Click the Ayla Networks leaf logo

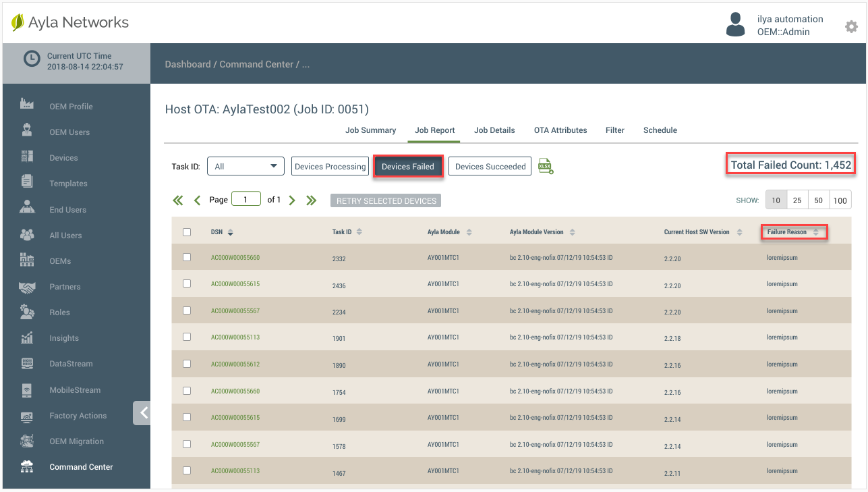pyautogui.click(x=18, y=23)
